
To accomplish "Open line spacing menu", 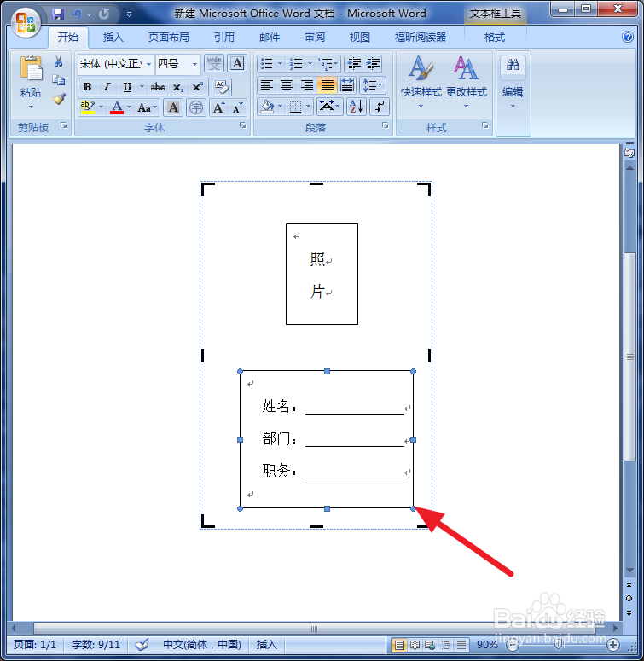I will point(372,85).
